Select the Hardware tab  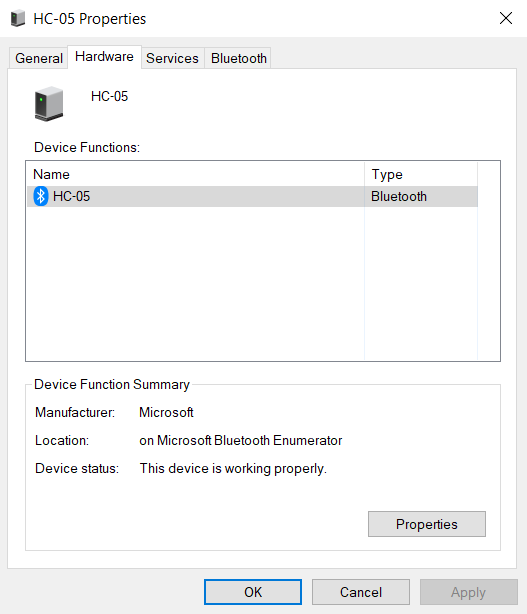[104, 57]
